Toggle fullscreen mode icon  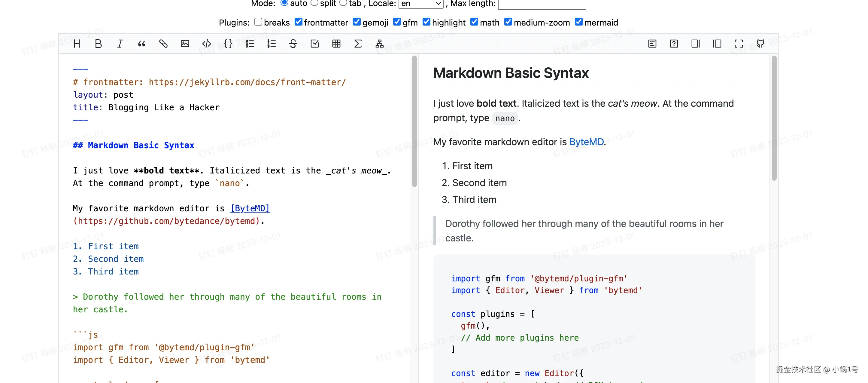[x=739, y=44]
